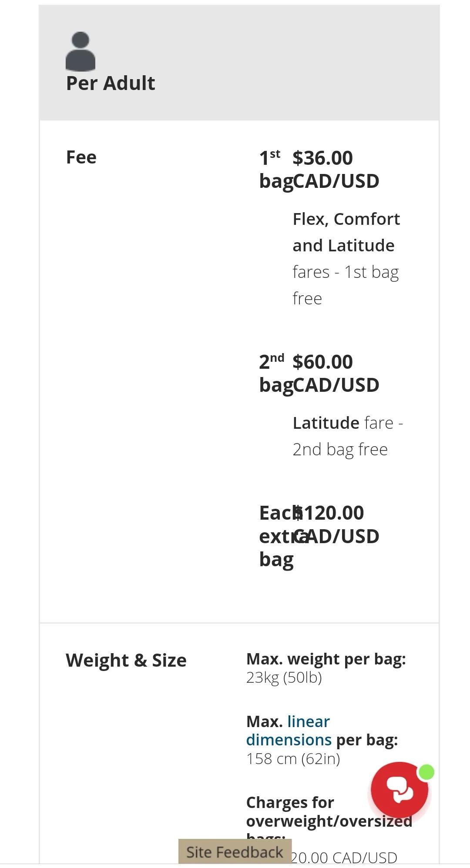Open the Site Feedback tab

(235, 852)
